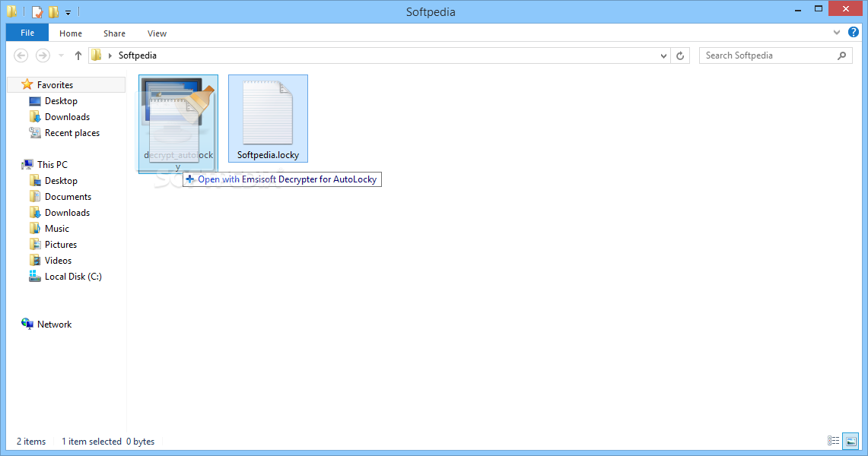Open Documents under This PC
Image resolution: width=868 pixels, height=456 pixels.
(68, 197)
